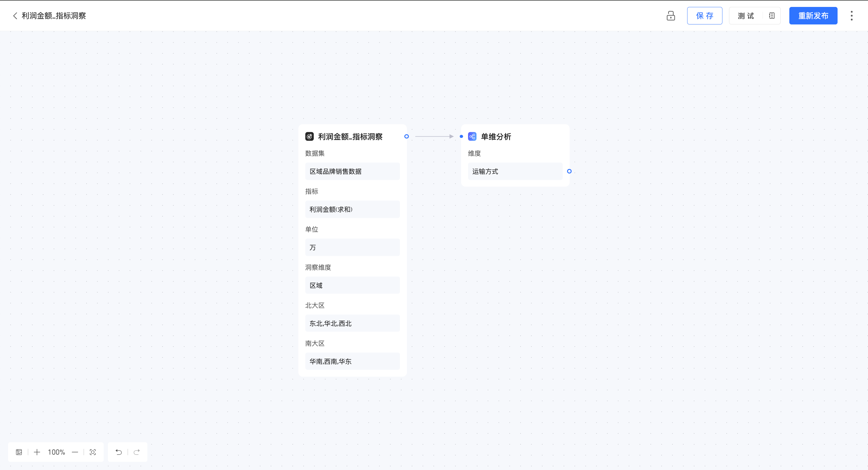
Task: Select the 利润金额_指标洞察 node header icon
Action: [x=309, y=137]
